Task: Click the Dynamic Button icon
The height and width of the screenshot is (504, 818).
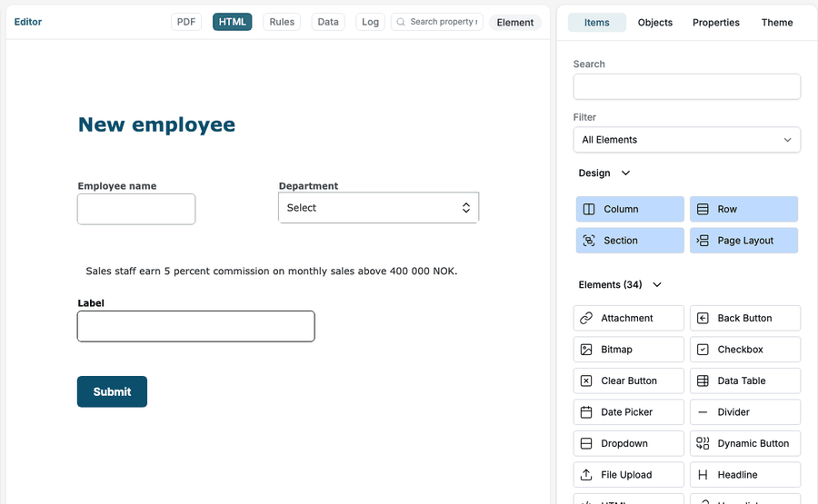Action: point(703,443)
